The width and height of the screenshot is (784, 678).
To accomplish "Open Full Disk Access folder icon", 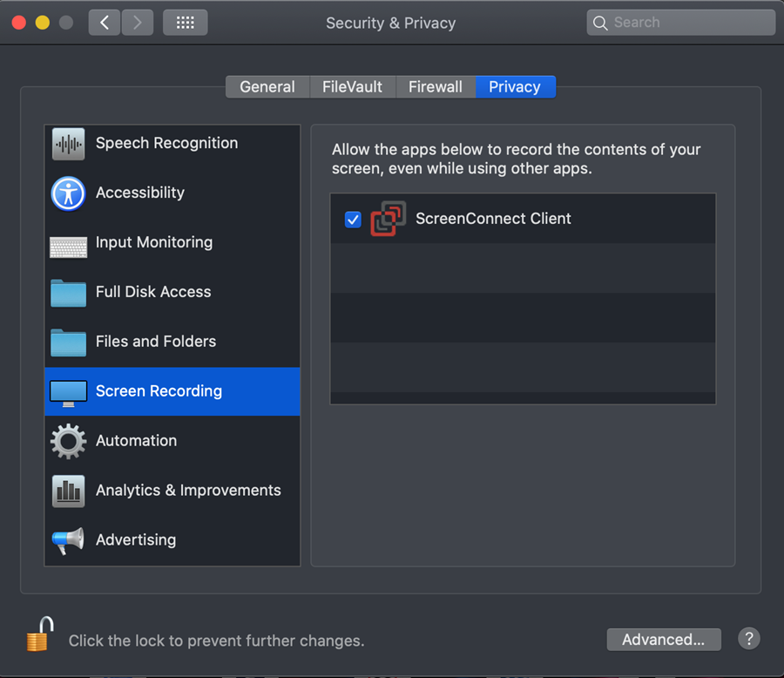I will (x=69, y=293).
